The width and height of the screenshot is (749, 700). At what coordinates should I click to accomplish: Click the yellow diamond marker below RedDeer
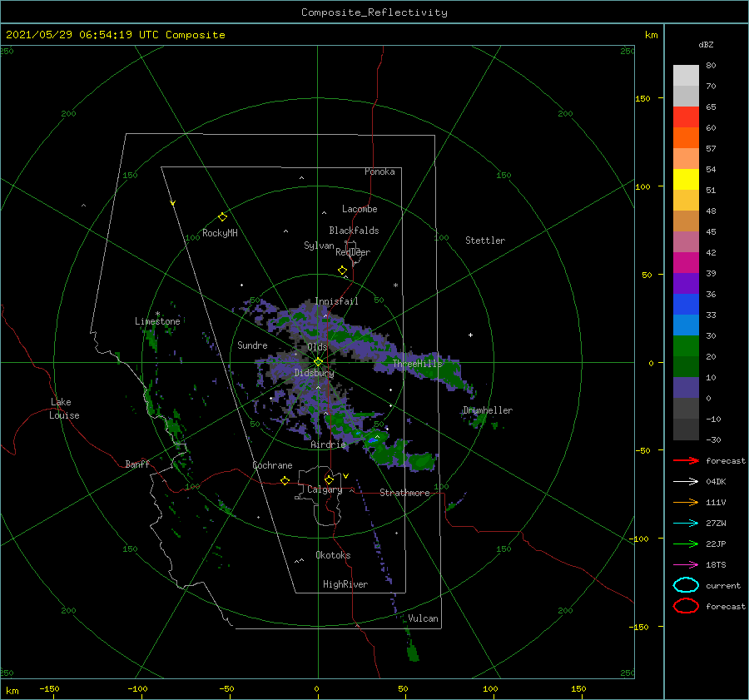(x=342, y=271)
